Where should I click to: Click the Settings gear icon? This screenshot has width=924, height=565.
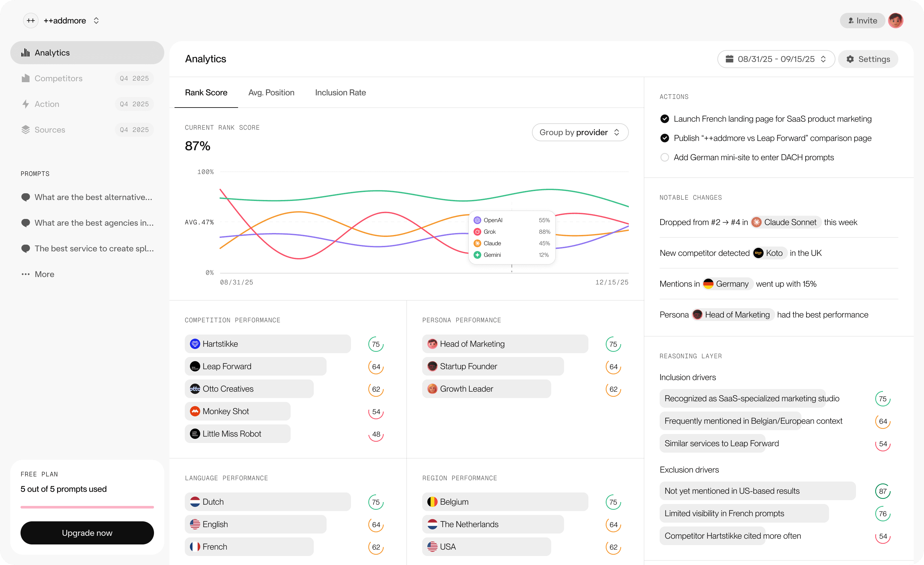click(850, 59)
